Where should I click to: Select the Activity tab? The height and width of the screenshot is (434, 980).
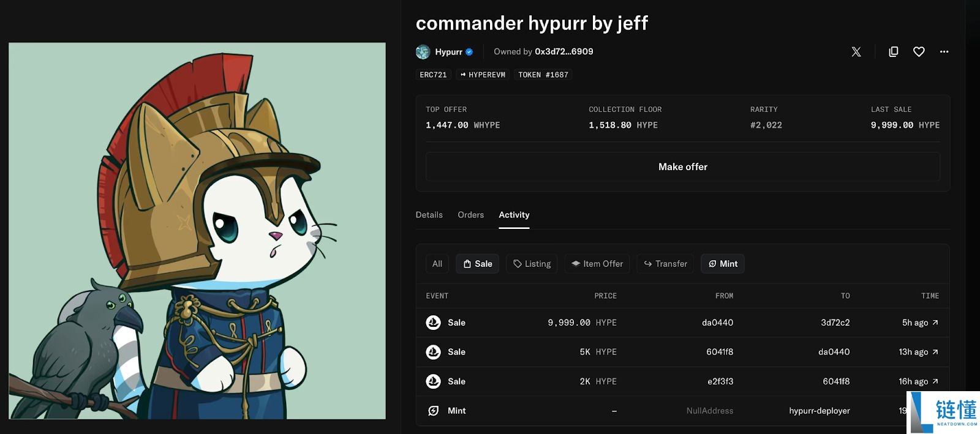pos(514,215)
